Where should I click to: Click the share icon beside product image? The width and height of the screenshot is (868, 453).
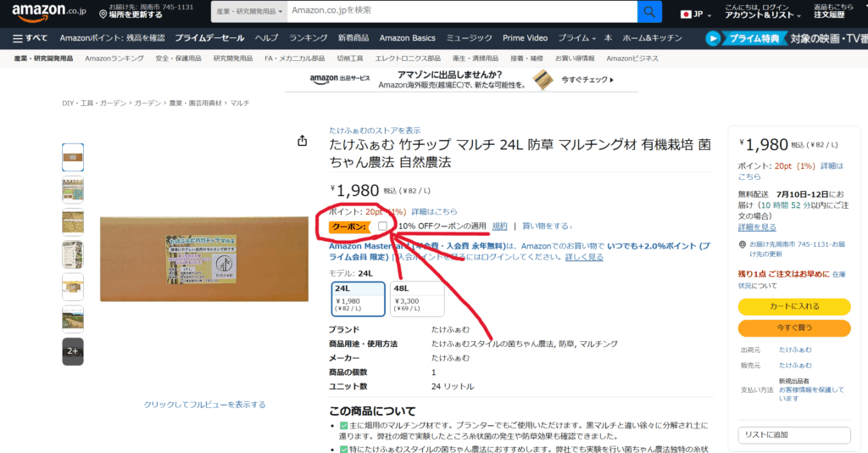303,141
